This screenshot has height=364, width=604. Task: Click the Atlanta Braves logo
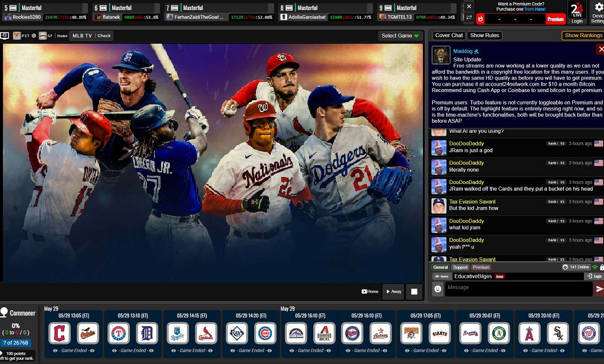click(x=470, y=333)
